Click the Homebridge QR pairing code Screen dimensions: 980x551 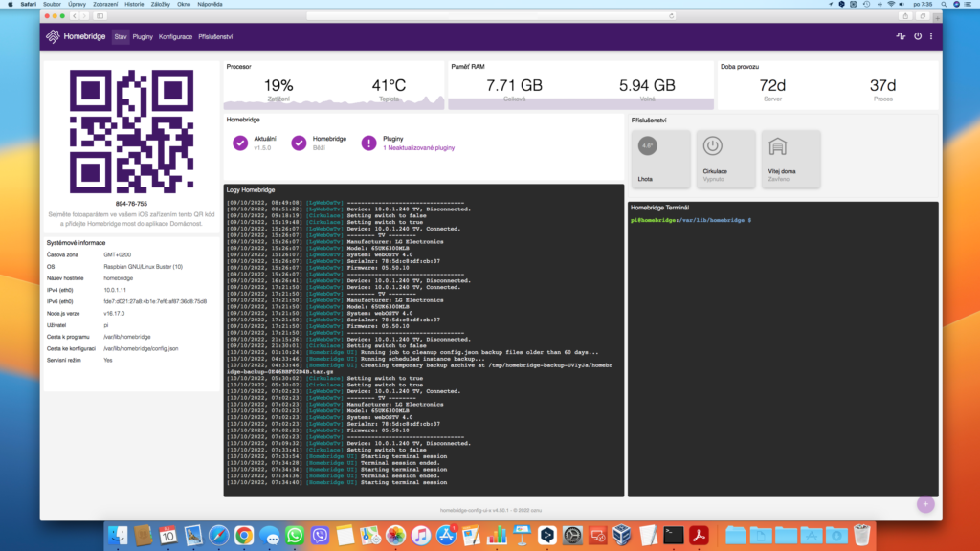coord(131,131)
